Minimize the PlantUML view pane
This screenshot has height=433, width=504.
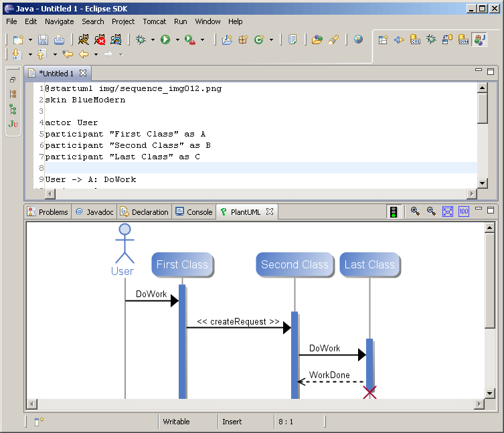(x=479, y=209)
